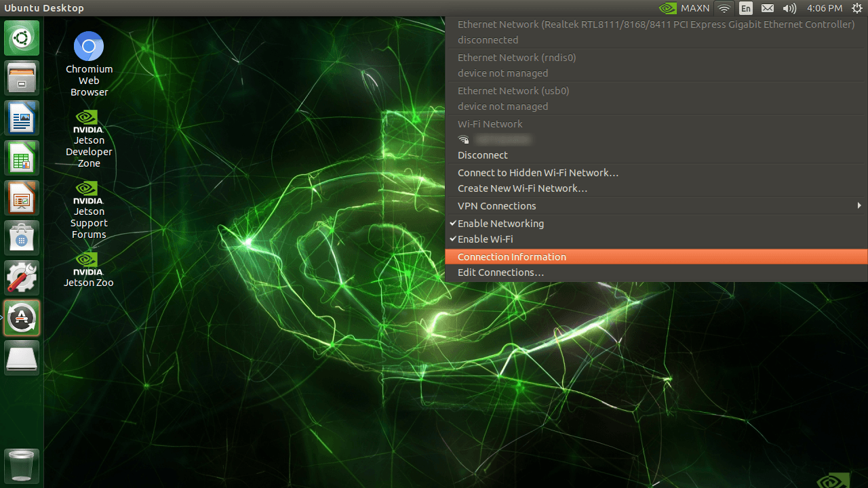Open the sound volume indicator
This screenshot has width=868, height=488.
click(x=789, y=8)
